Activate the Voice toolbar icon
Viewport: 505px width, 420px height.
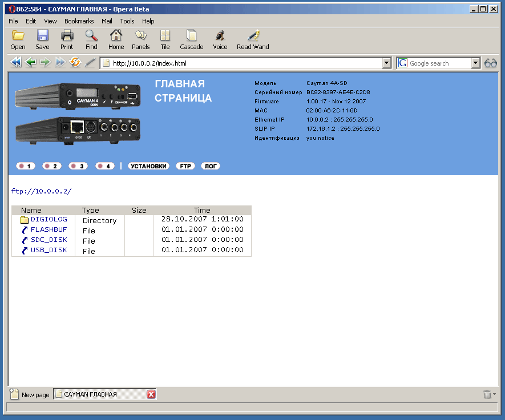[220, 35]
